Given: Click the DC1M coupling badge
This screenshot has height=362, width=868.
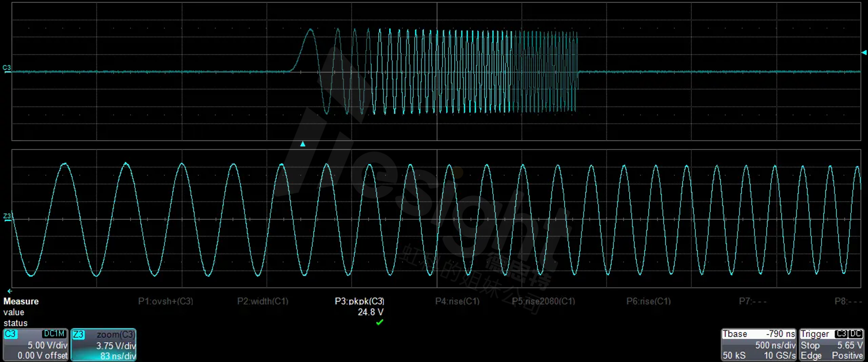Looking at the screenshot, I should pos(54,334).
